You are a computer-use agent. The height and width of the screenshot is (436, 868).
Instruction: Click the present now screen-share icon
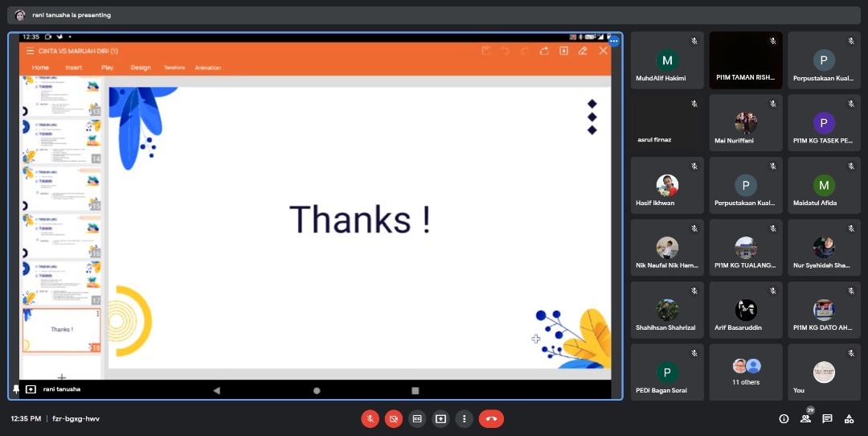(x=440, y=418)
